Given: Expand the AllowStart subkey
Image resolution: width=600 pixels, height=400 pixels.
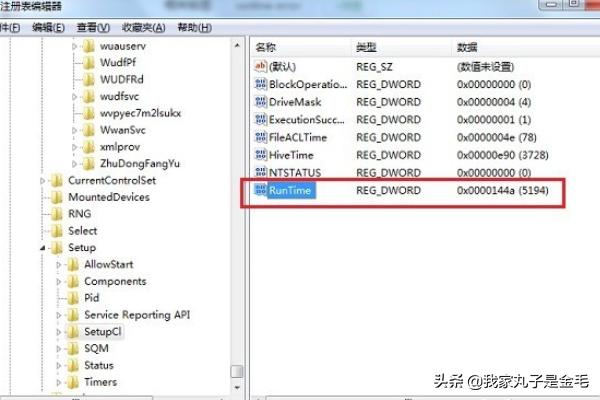Looking at the screenshot, I should pos(59,264).
